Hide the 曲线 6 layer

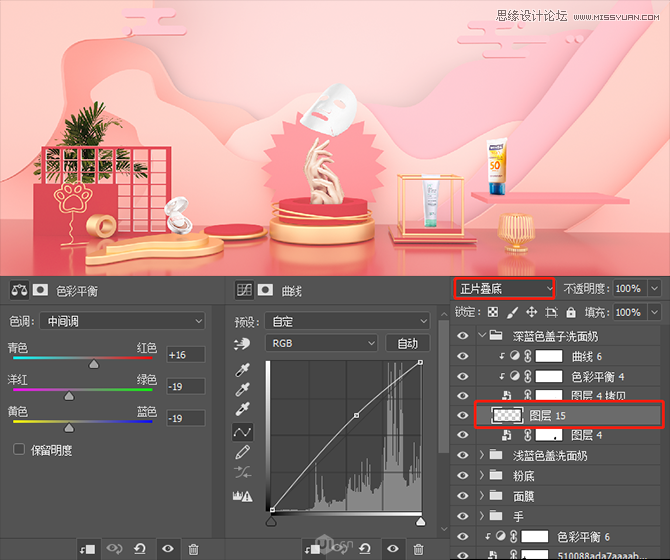point(462,356)
